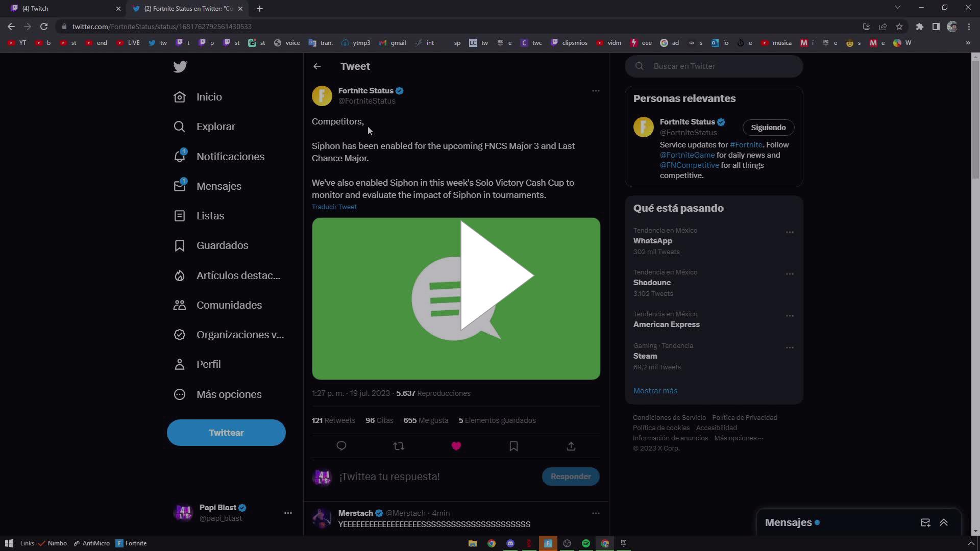This screenshot has height=551, width=980.
Task: Click the Buscar en Twitter search field
Action: pyautogui.click(x=714, y=66)
